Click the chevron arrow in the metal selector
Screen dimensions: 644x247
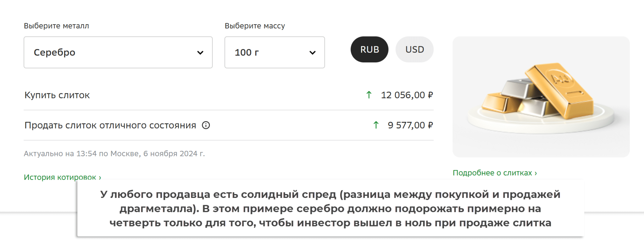pyautogui.click(x=200, y=53)
